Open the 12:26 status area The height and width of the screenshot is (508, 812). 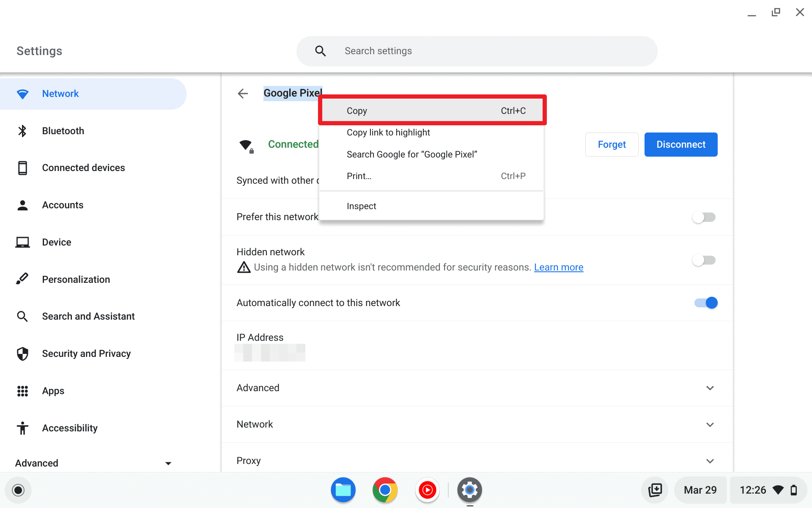point(769,490)
